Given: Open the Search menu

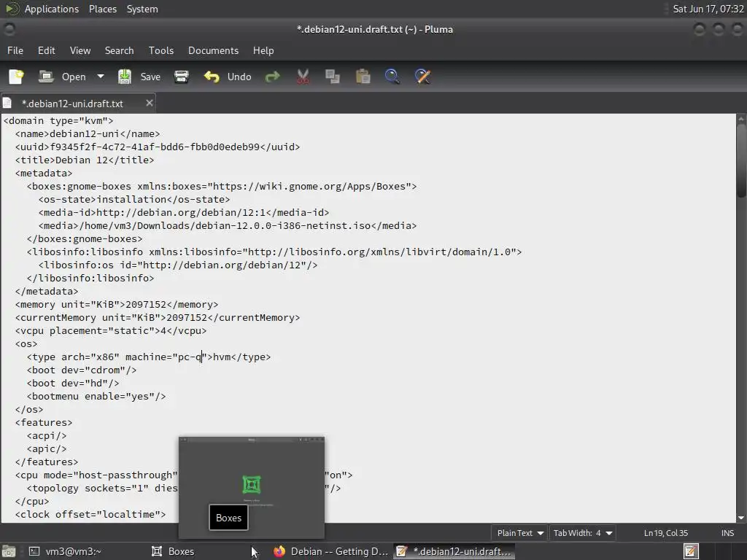Looking at the screenshot, I should point(119,50).
